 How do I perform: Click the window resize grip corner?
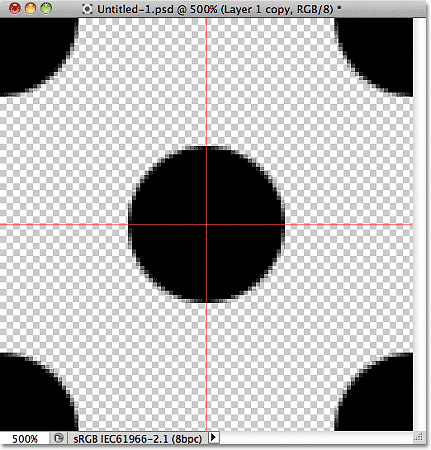(419, 437)
